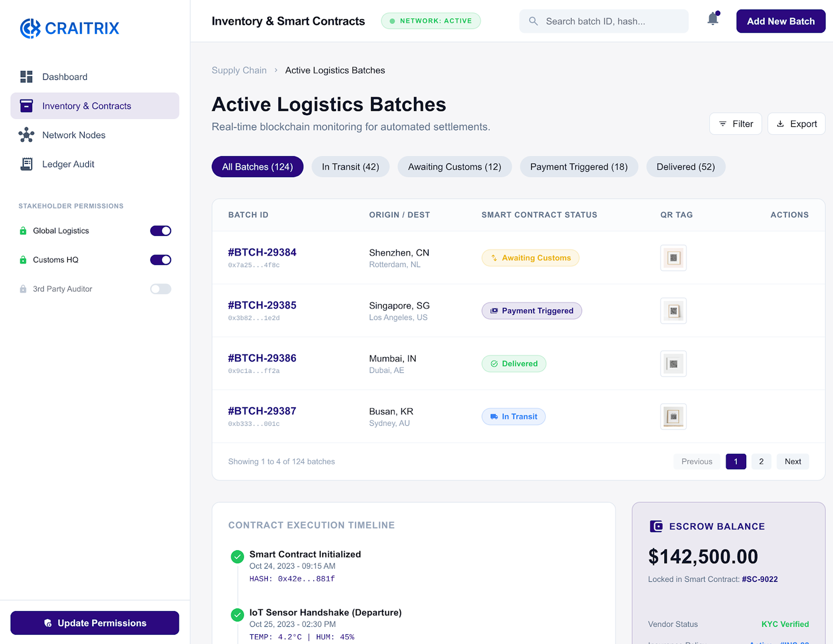Click the Ledger Audit icon
Screen dimensions: 833x644
(26, 164)
